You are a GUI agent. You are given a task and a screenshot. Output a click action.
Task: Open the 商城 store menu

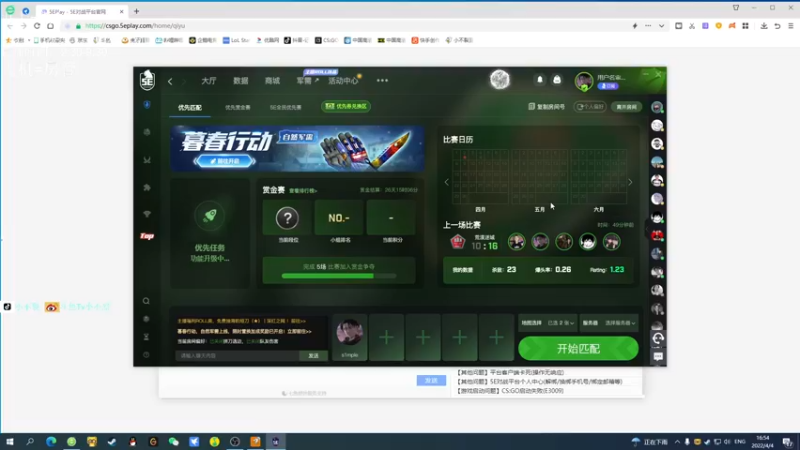272,81
